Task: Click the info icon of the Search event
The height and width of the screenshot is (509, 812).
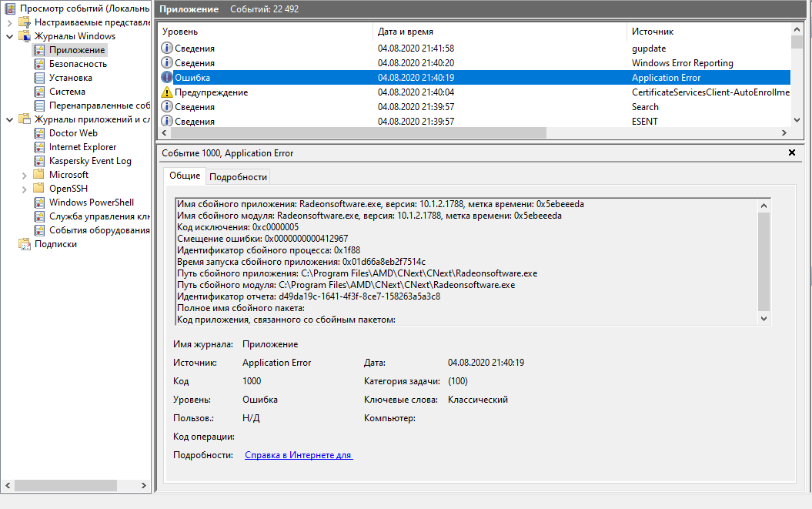Action: click(x=167, y=107)
